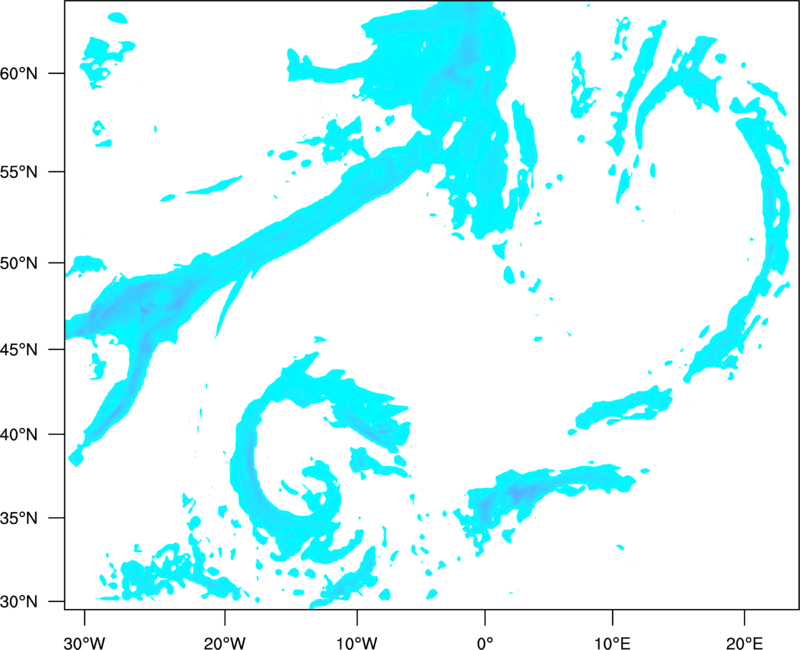Viewport: 800px width, 650px height.
Task: Click the 30°N latitude label
Action: pos(19,602)
